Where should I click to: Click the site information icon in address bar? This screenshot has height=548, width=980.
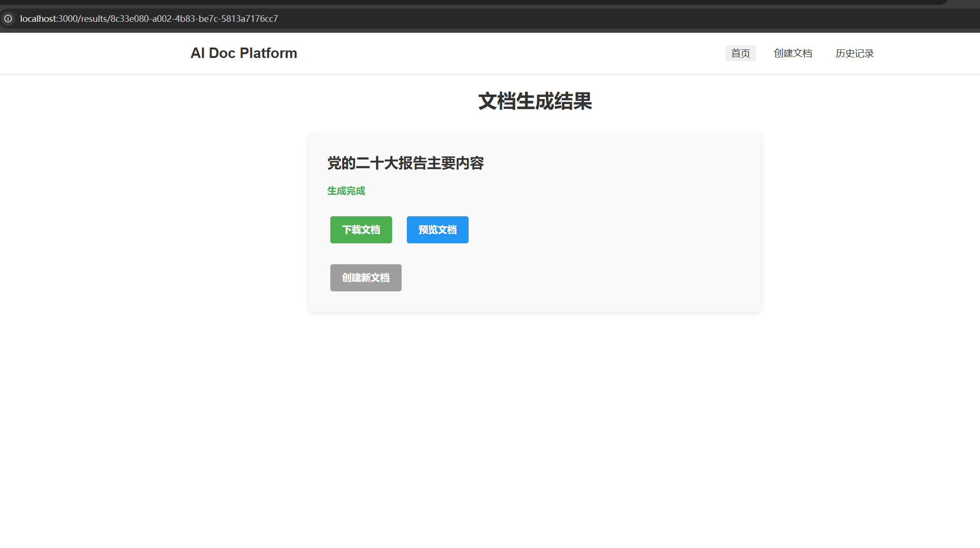8,19
